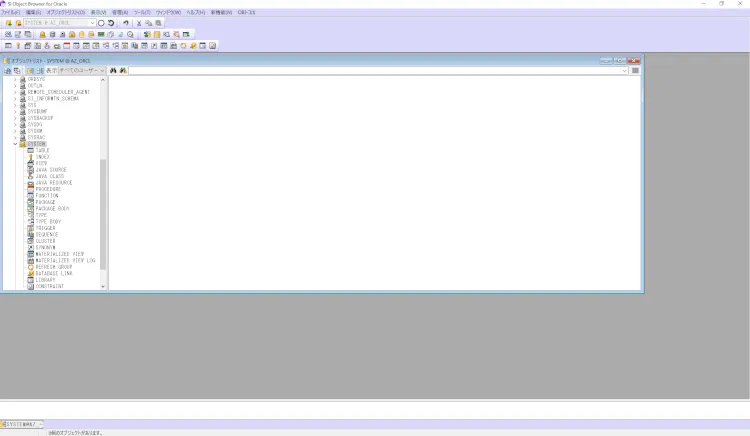Click the tree vertical scrollbar thumb

(x=103, y=214)
